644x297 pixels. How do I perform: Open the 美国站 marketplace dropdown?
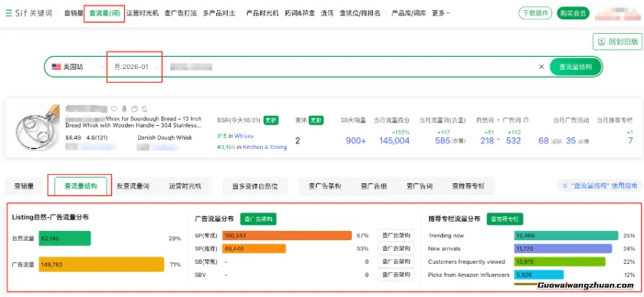tap(77, 67)
